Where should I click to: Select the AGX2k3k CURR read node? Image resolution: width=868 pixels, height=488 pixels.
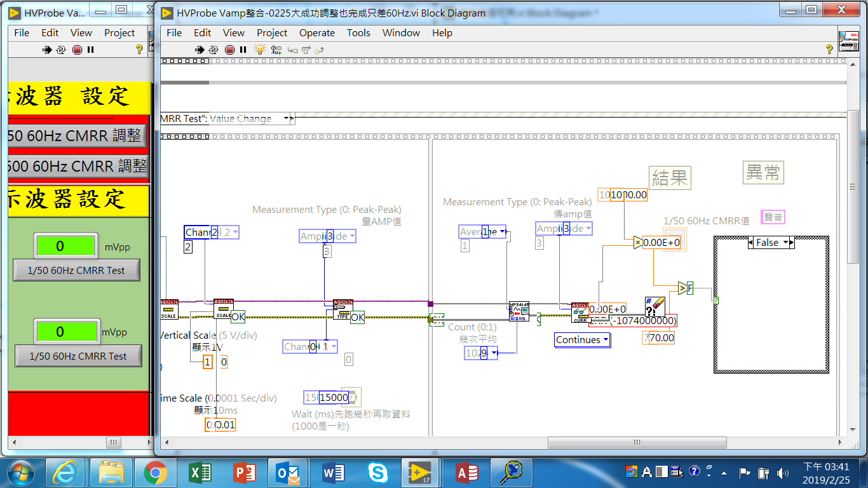click(581, 313)
